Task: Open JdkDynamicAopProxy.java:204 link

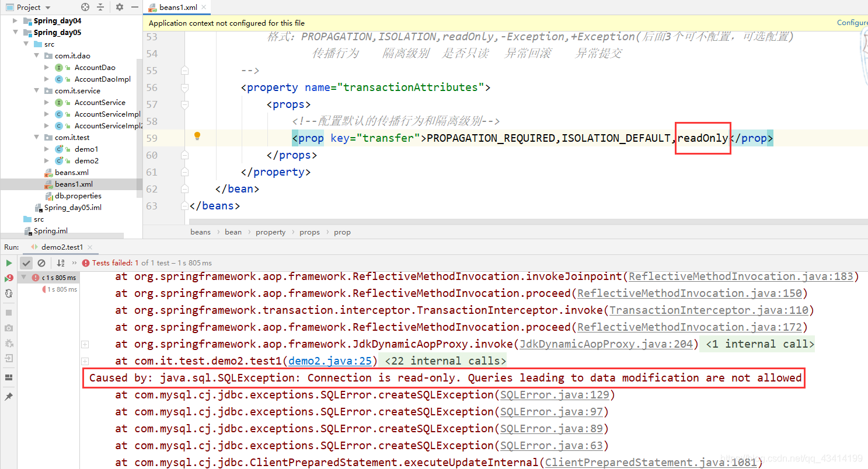Action: (x=606, y=344)
